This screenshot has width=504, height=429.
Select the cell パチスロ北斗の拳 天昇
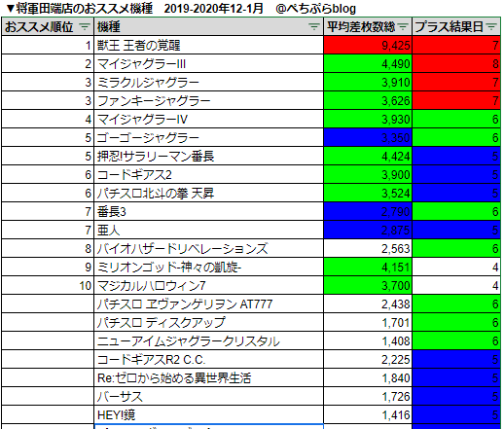[x=208, y=193]
